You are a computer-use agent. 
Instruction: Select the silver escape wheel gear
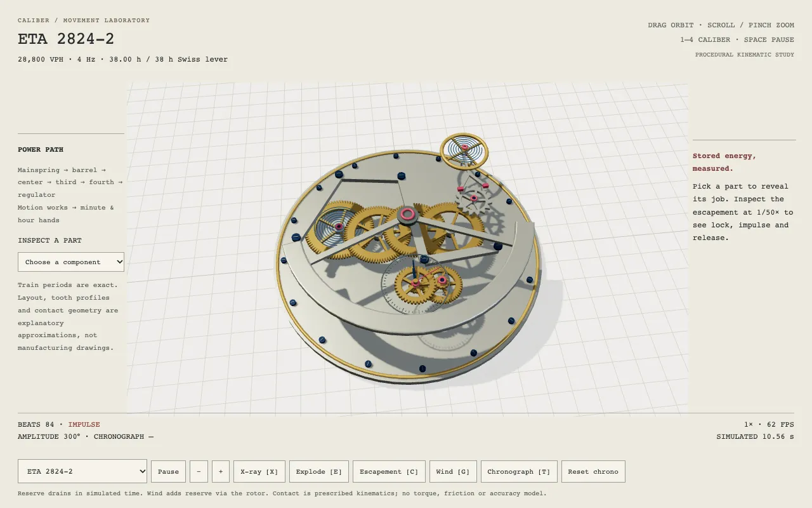pyautogui.click(x=474, y=199)
